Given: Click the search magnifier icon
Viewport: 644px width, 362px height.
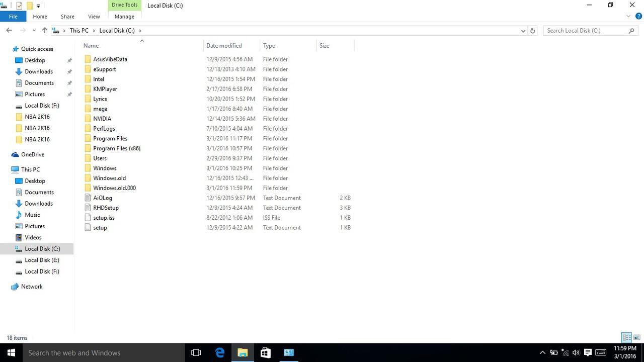Looking at the screenshot, I should pyautogui.click(x=632, y=31).
